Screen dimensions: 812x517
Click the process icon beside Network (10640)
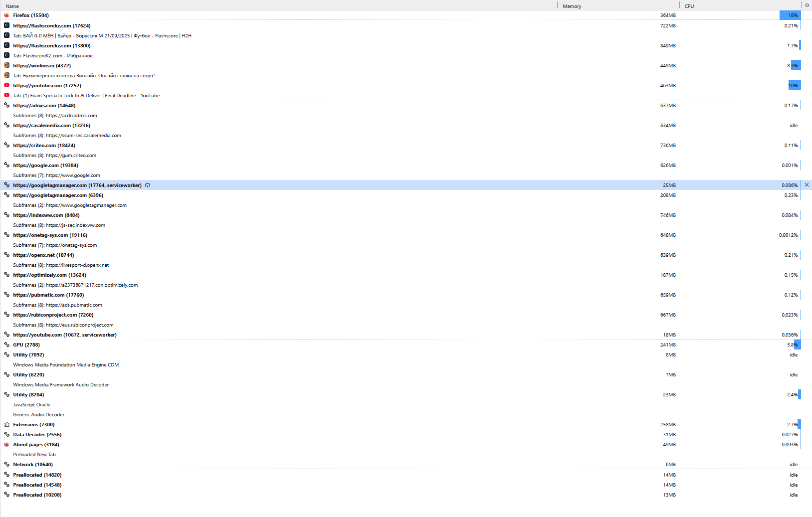coord(6,464)
